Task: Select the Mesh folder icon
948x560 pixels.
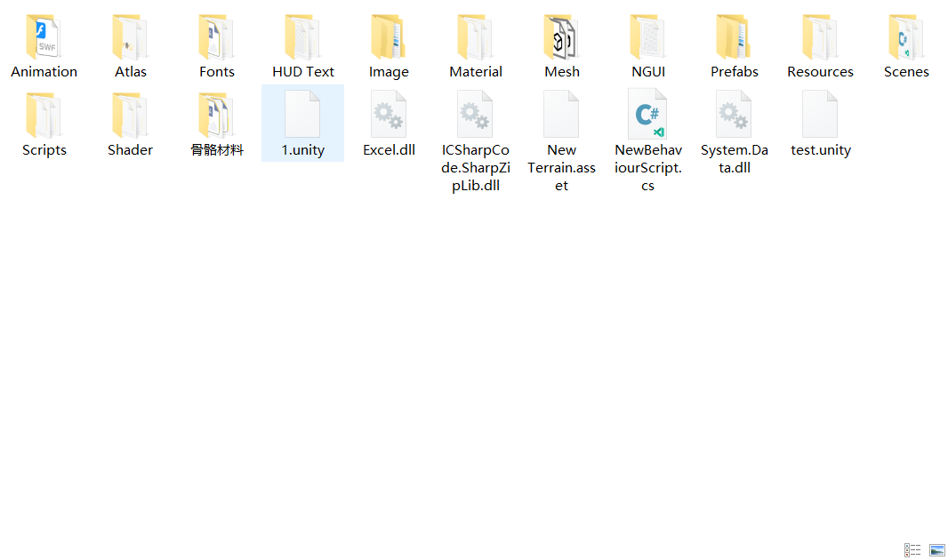Action: (x=561, y=38)
